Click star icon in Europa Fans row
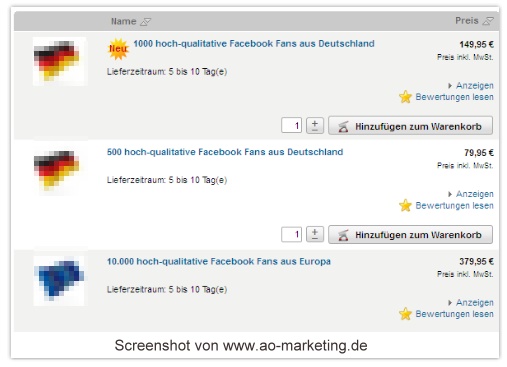507x367 pixels. (x=405, y=314)
